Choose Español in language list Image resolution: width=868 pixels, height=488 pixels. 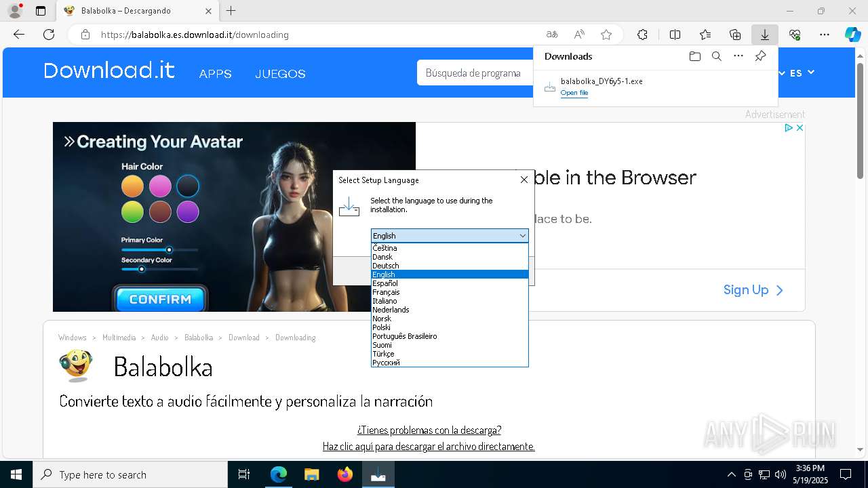pos(450,283)
